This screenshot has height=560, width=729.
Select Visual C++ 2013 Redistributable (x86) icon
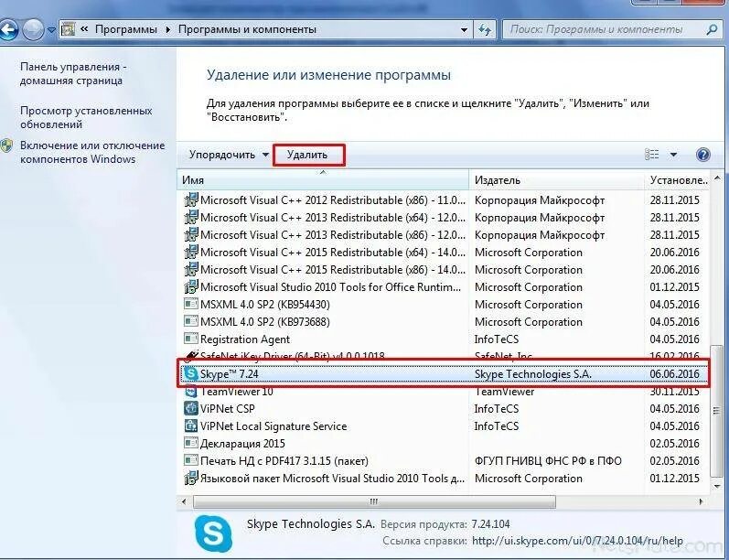[191, 235]
